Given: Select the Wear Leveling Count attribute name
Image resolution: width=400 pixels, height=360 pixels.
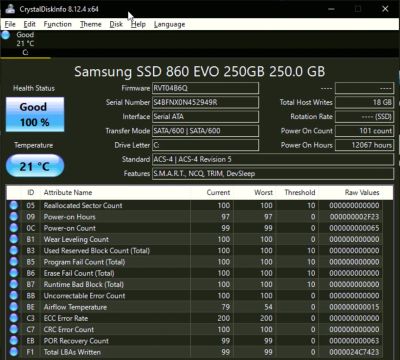Looking at the screenshot, I should 76,239.
